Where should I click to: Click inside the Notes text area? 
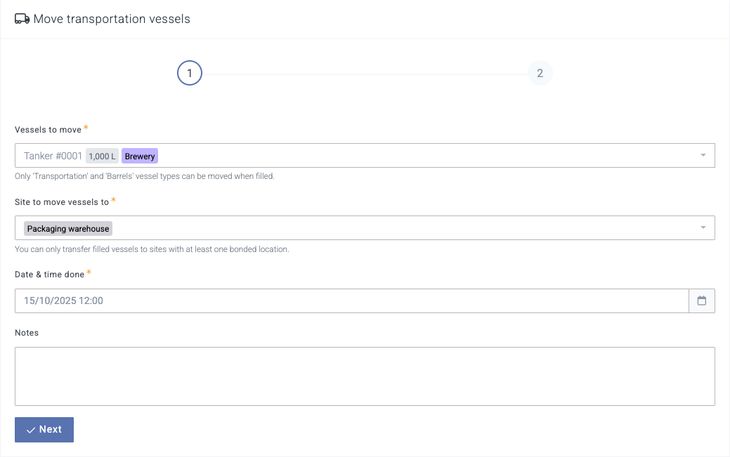[364, 376]
